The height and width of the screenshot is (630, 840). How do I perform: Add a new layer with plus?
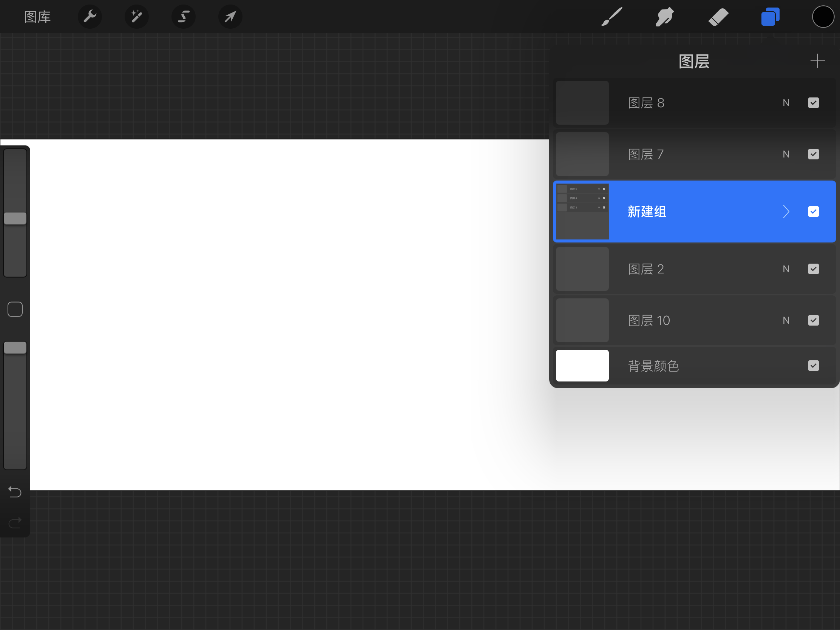tap(817, 61)
